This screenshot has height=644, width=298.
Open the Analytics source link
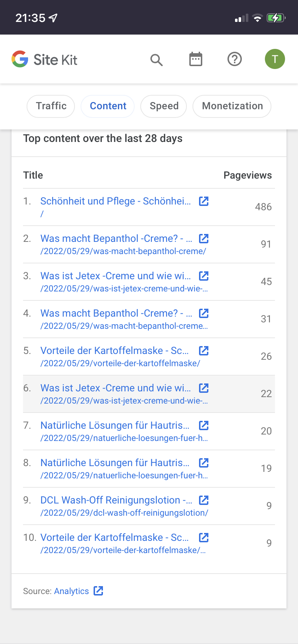coord(72,591)
